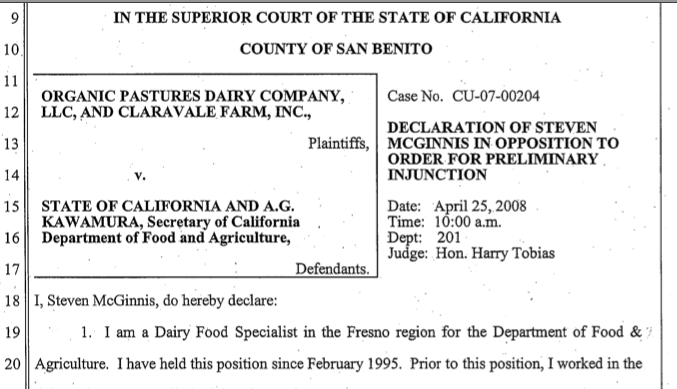Click 'ORDER FOR PRELIMINARY' title line
The height and width of the screenshot is (389, 677).
[492, 159]
